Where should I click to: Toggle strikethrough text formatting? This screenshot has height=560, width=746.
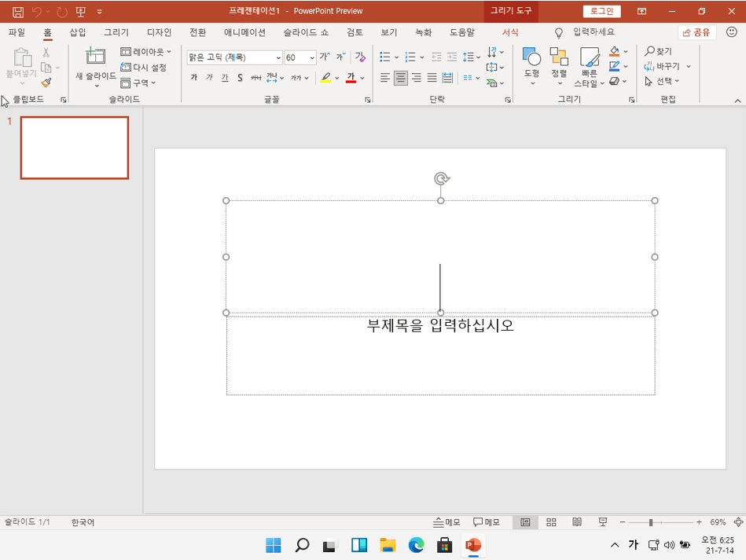pyautogui.click(x=255, y=78)
